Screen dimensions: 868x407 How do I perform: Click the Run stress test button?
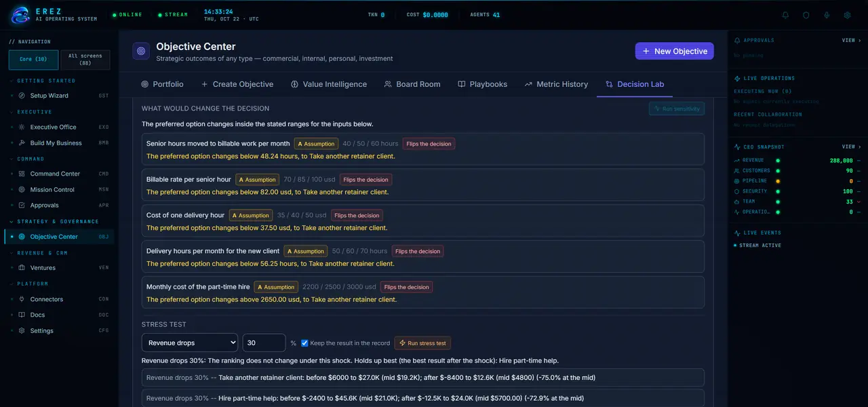(422, 343)
